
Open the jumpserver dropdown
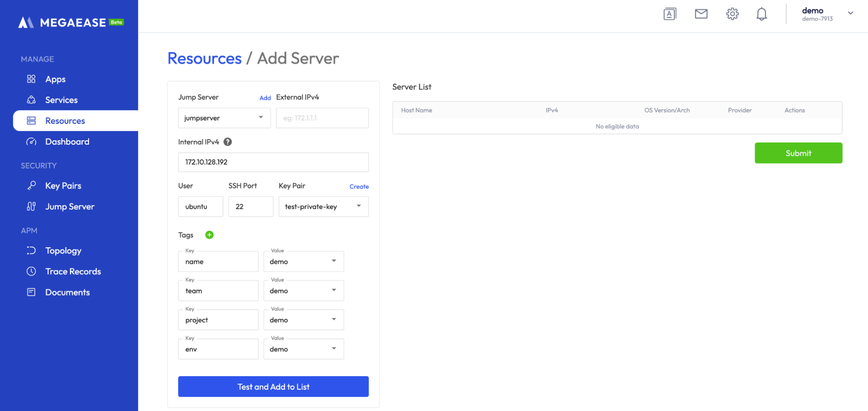click(261, 118)
